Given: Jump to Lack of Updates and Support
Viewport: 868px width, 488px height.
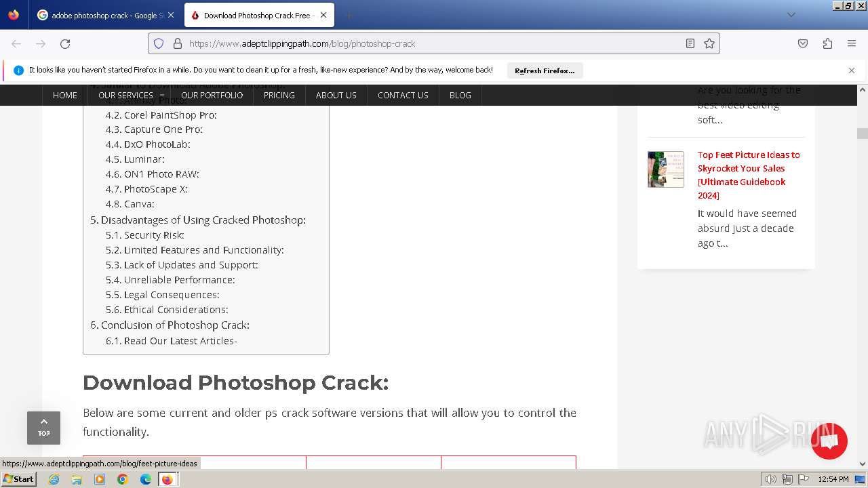Looking at the screenshot, I should coord(182,265).
